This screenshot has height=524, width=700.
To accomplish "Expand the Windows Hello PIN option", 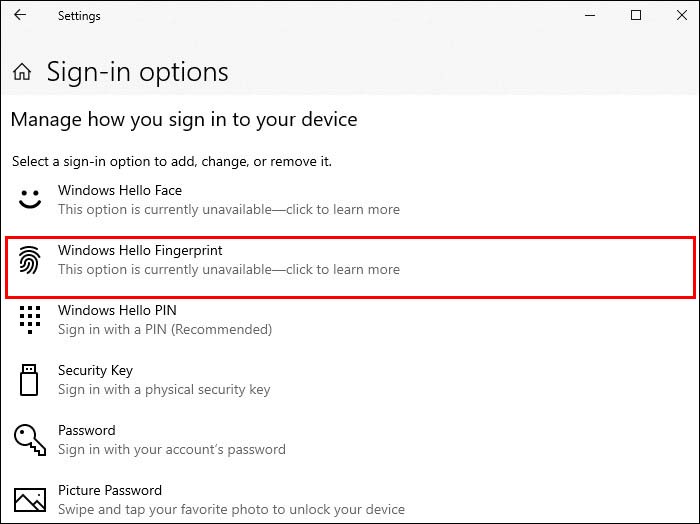I will (117, 310).
